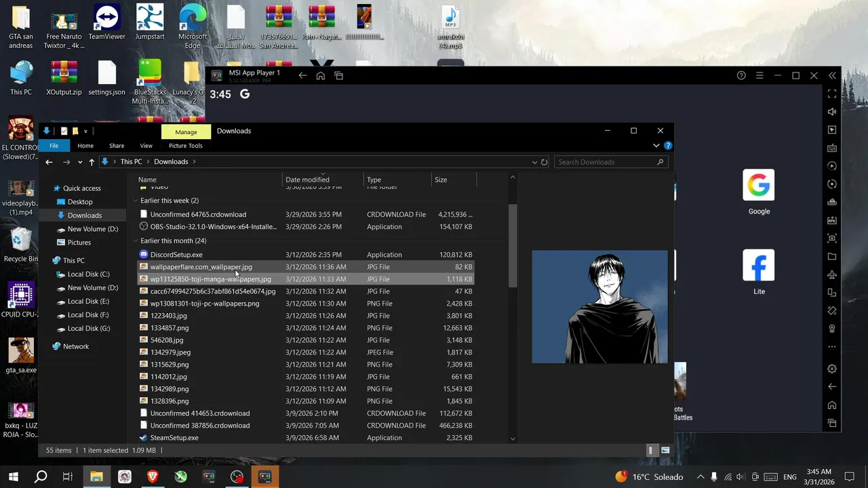The height and width of the screenshot is (488, 868).
Task: Click the Explorer help question-mark icon
Action: point(668,145)
